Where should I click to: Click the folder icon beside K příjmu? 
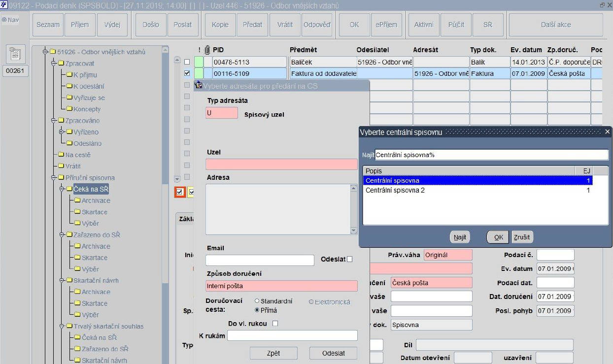tap(69, 75)
